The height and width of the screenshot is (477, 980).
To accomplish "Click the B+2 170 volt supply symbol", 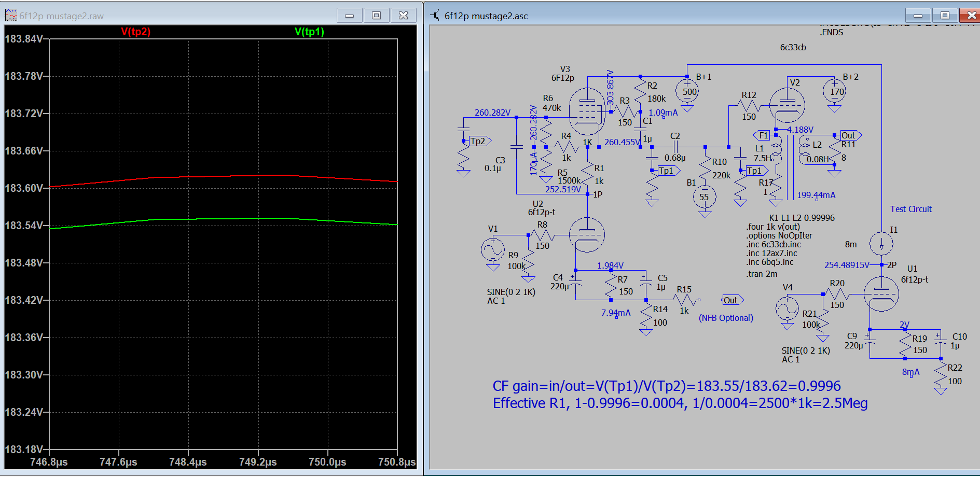I will point(834,92).
